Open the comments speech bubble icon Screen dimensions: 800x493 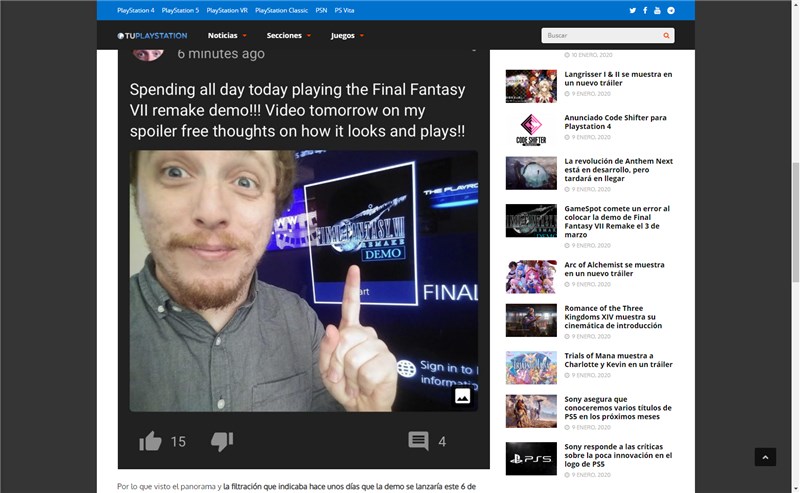(418, 441)
